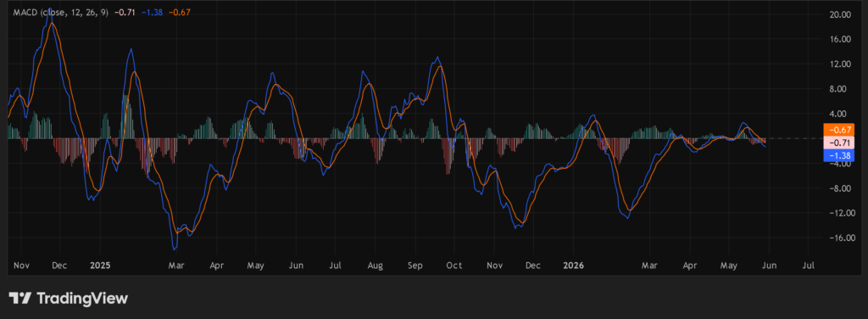868x319 pixels.
Task: Click the Sep label on time axis
Action: [x=415, y=266]
